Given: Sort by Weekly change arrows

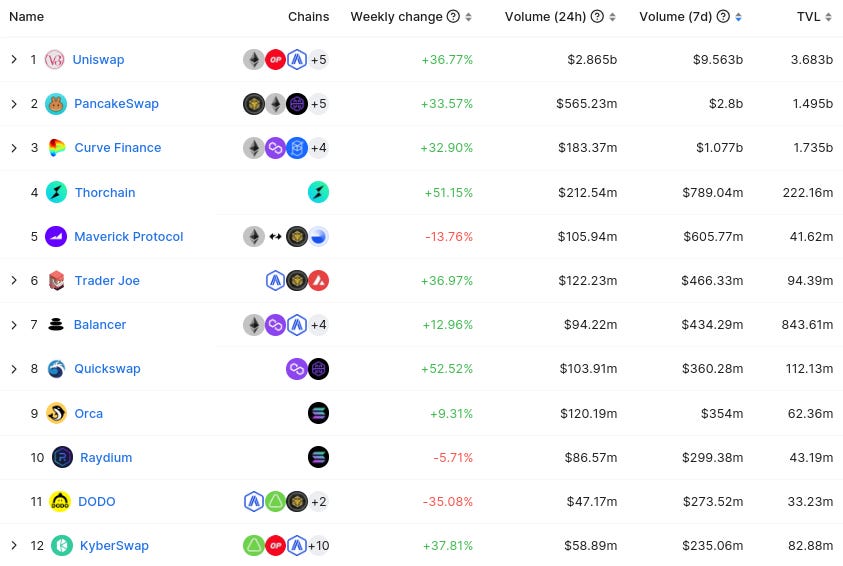Looking at the screenshot, I should point(468,17).
